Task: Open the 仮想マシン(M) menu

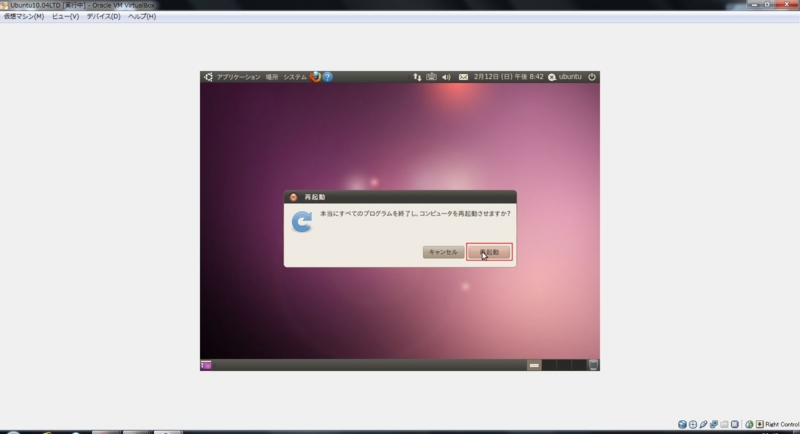Action: [24, 16]
